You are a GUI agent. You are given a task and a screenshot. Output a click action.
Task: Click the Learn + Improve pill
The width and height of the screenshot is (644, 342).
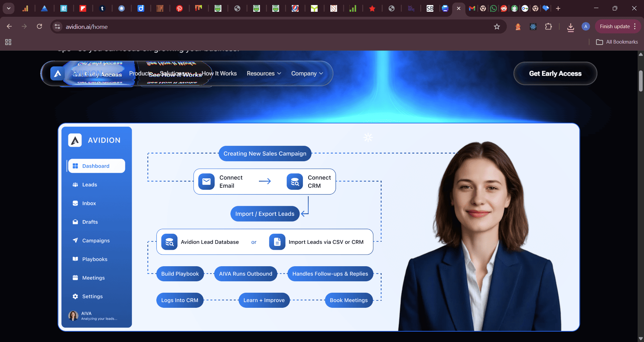[264, 300]
